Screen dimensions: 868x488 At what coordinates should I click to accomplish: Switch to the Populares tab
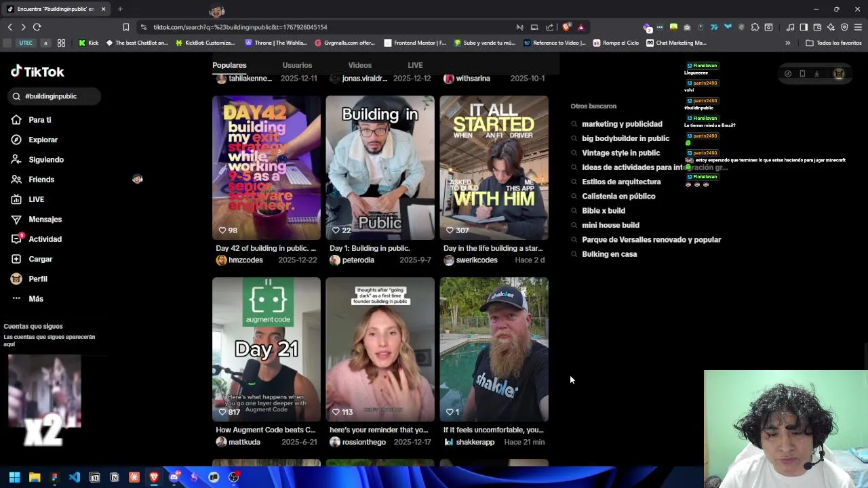[x=229, y=65]
